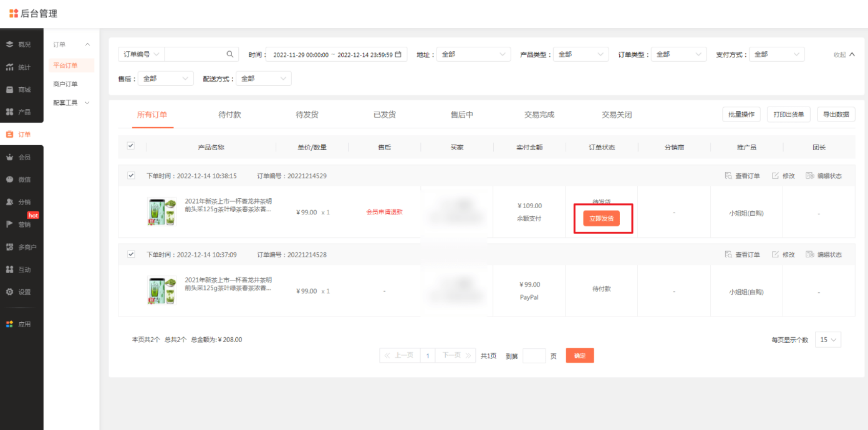868x430 pixels.
Task: Open the 商城 mall sidebar icon
Action: [x=9, y=89]
